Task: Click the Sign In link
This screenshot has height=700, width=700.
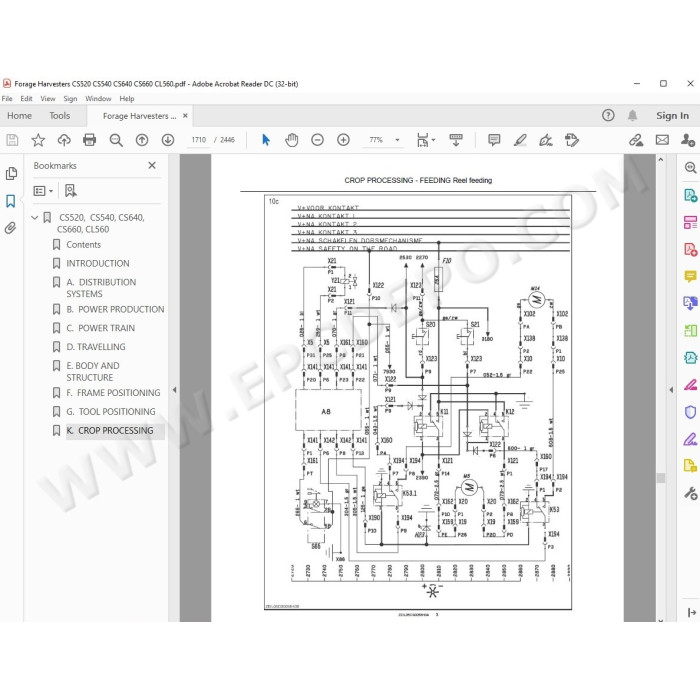Action: [672, 116]
